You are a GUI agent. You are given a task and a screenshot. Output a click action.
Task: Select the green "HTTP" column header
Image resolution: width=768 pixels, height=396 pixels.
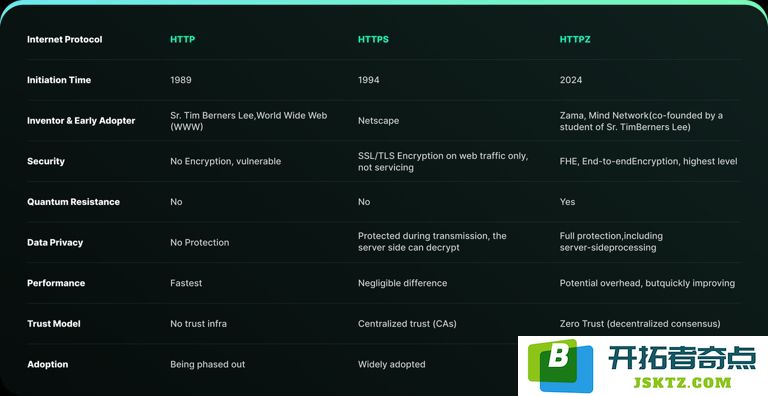pos(182,39)
